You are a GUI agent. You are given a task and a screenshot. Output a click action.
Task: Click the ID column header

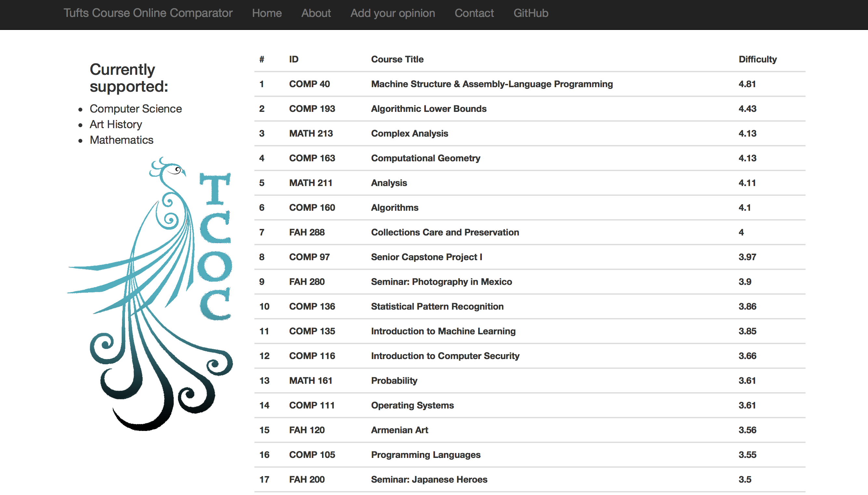[293, 59]
